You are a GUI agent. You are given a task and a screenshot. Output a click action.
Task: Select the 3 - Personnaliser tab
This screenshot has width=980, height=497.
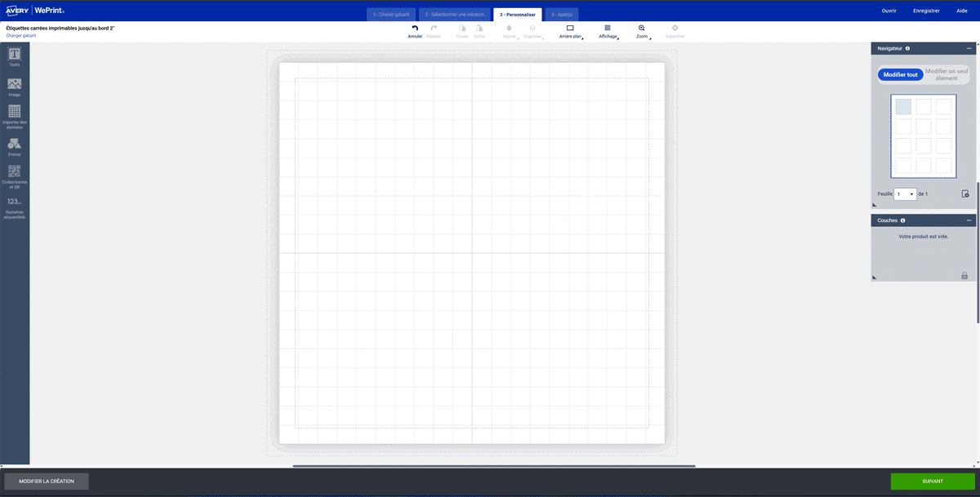coord(518,14)
